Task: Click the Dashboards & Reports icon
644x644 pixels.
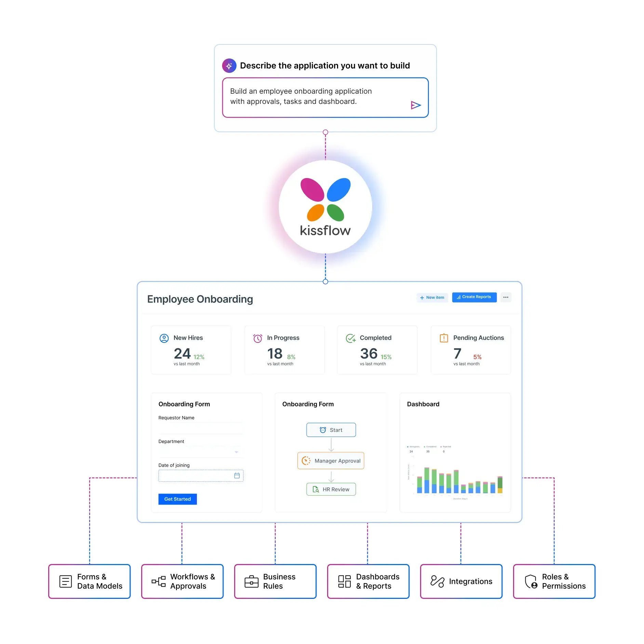Action: pos(345,581)
